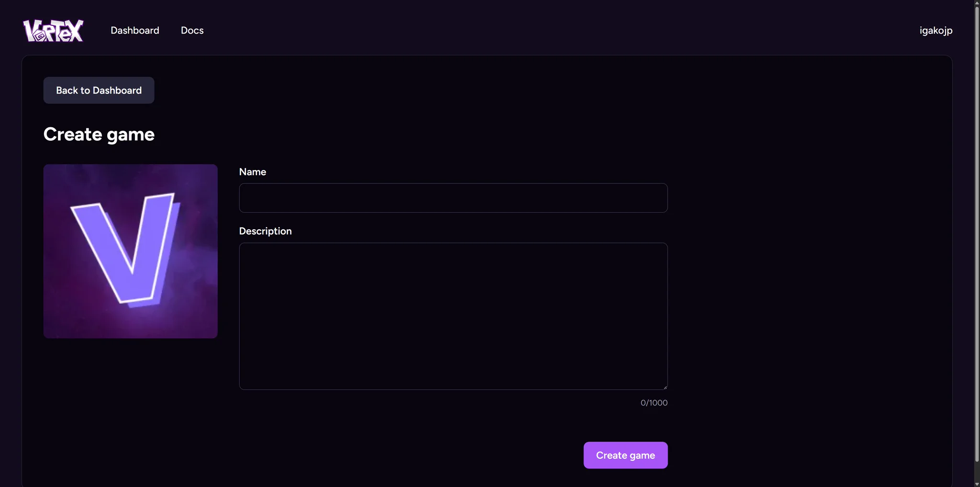Click the Back to Dashboard button

click(99, 91)
